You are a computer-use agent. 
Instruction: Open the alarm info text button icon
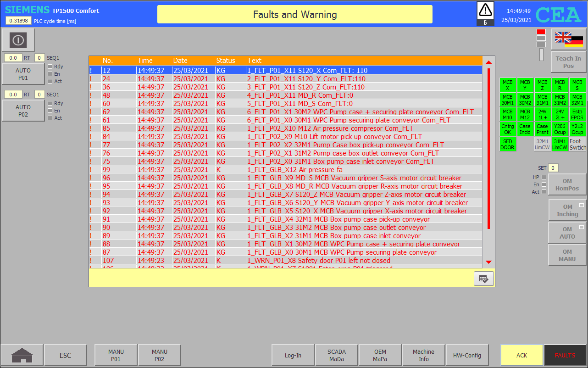(x=483, y=279)
